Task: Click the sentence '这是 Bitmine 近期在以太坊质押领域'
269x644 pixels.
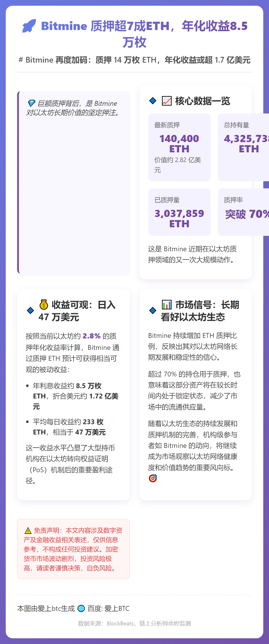Action: 192,254
